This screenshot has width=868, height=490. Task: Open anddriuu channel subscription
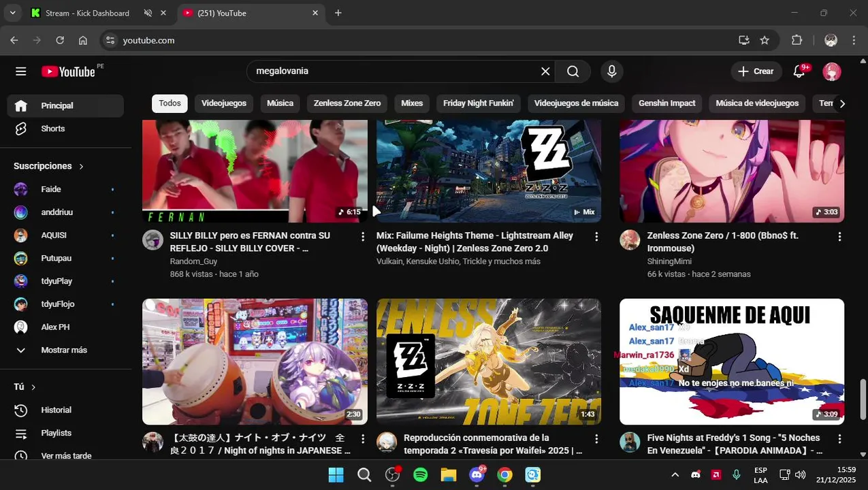coord(66,212)
